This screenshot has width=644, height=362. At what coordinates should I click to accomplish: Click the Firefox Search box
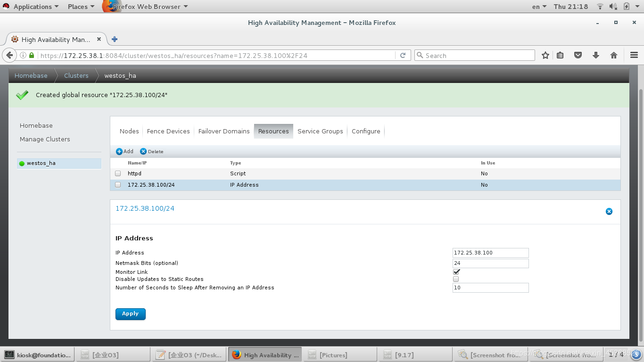[x=475, y=55]
